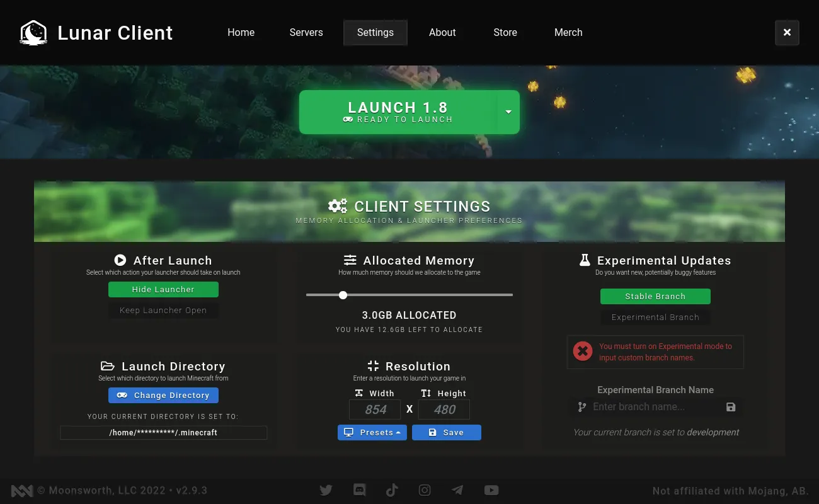The image size is (819, 504).
Task: Click the save icon beside branch name field
Action: 731,407
